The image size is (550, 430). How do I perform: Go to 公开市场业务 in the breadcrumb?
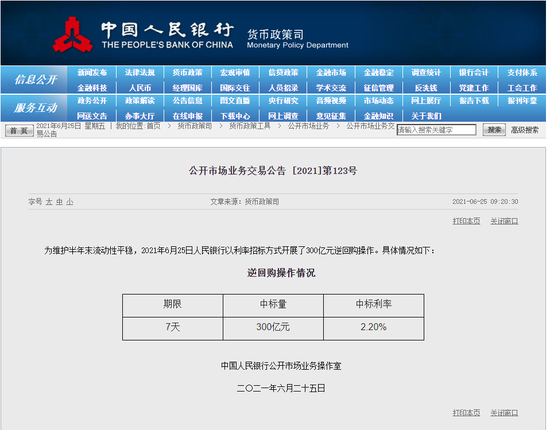308,126
